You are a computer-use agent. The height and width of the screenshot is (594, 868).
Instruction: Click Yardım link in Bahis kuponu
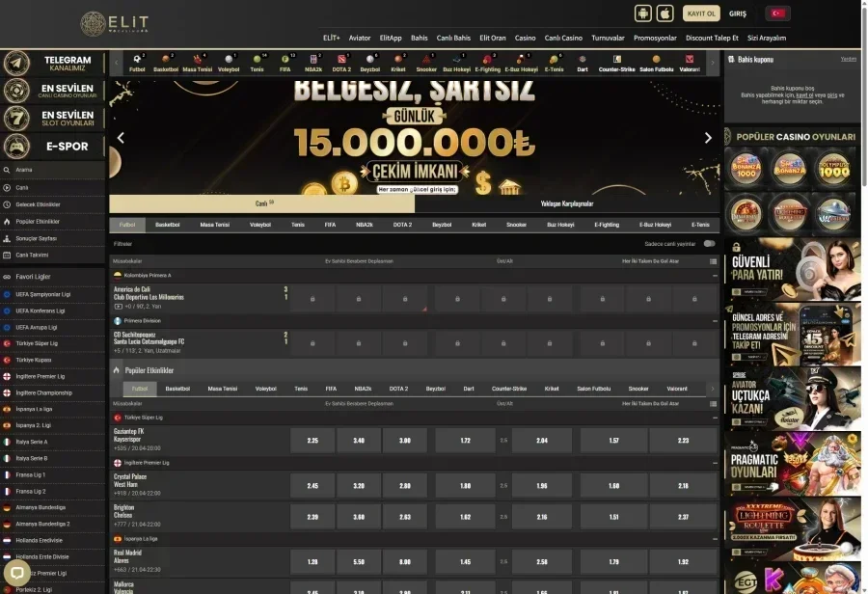[x=848, y=59]
